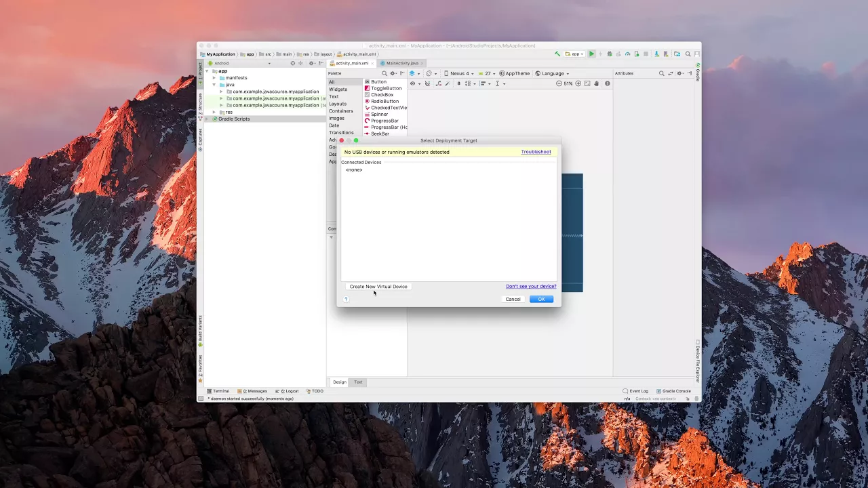Click the Debug app bug icon
Viewport: 868px width, 488px height.
[x=610, y=54]
